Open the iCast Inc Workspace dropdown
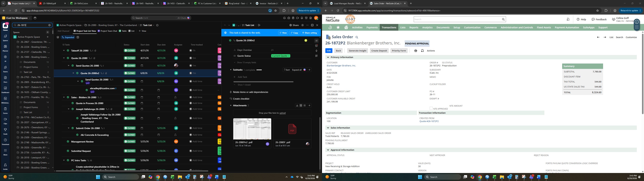The image size is (644, 181). pyautogui.click(x=16, y=18)
